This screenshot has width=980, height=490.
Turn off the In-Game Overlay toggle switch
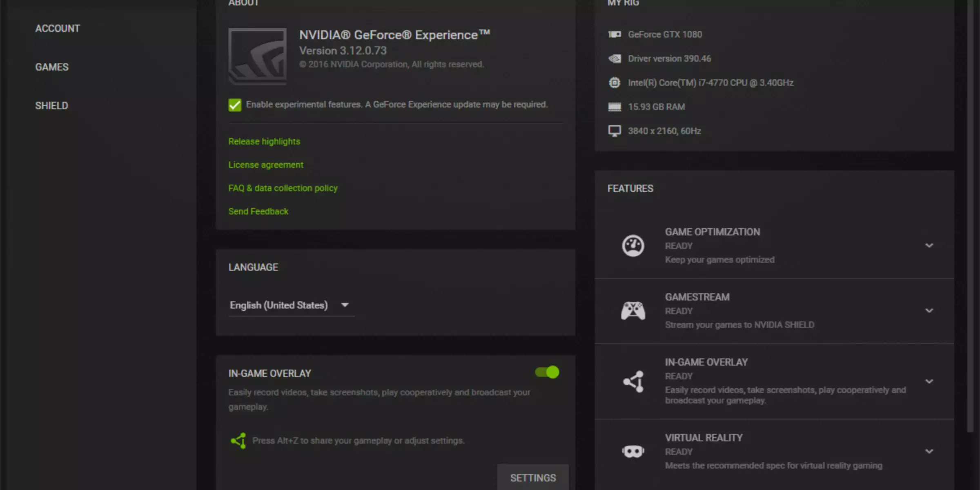(x=547, y=372)
